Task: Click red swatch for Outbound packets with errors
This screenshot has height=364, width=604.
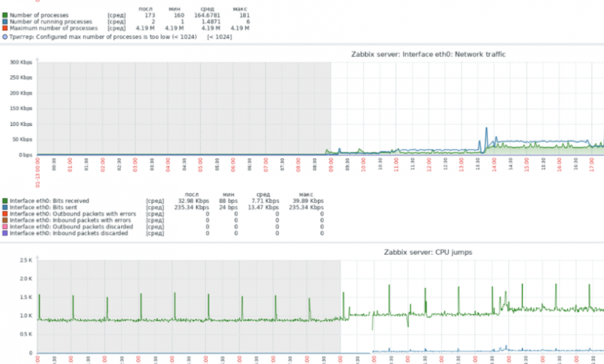Action: pyautogui.click(x=5, y=214)
